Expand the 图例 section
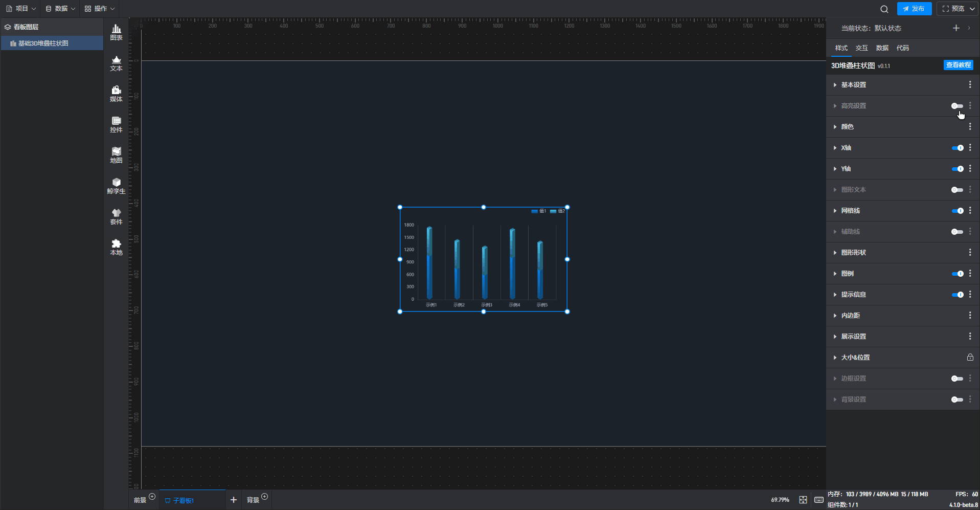Screen dimensions: 980x510 point(835,274)
